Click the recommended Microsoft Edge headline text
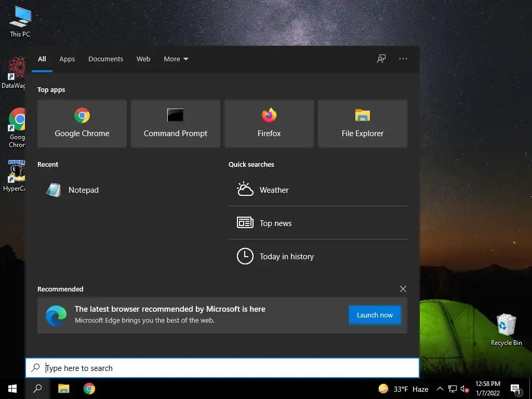Viewport: 532px width, 399px height. [170, 309]
